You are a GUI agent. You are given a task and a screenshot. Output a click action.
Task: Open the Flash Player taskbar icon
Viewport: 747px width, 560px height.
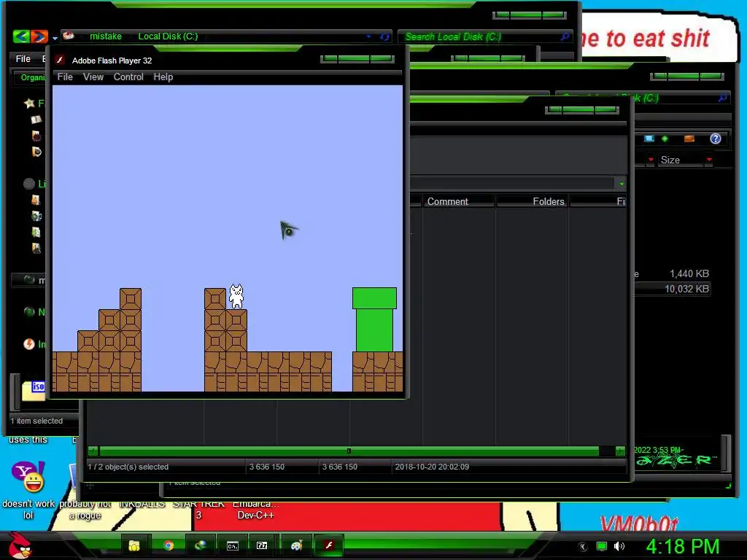[329, 545]
